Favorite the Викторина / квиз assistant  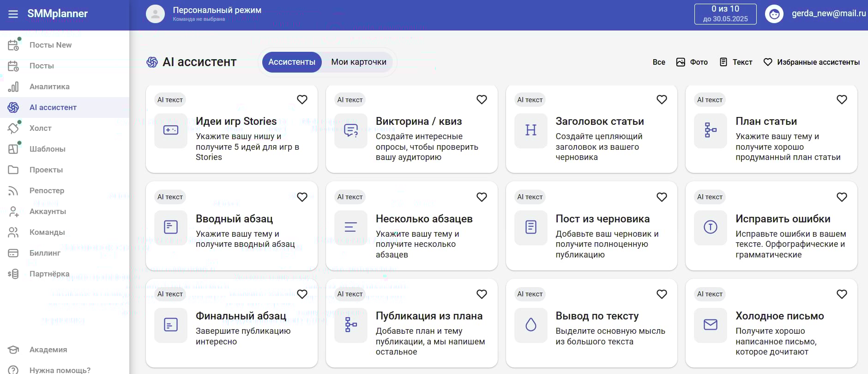pos(482,99)
